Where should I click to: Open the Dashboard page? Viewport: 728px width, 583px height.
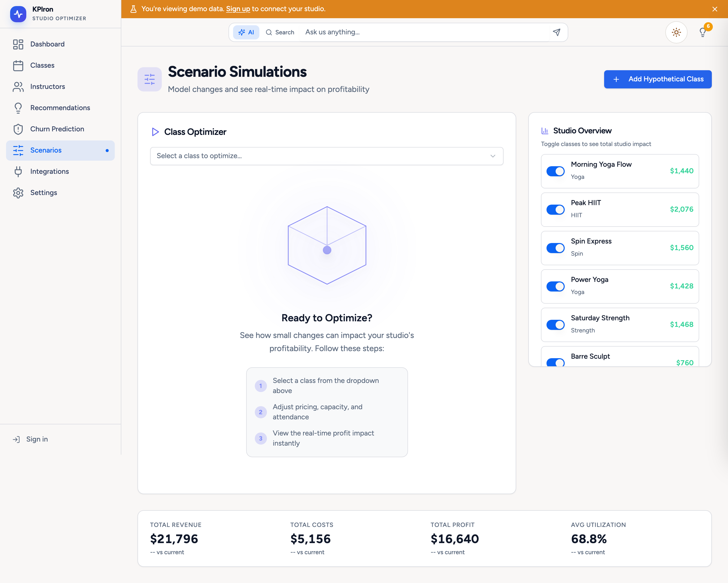60,44
